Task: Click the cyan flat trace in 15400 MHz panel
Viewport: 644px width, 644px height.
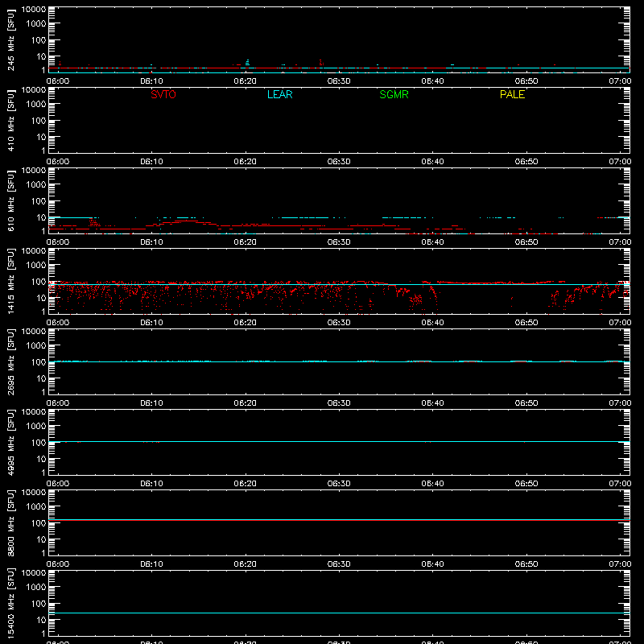Action: [x=339, y=613]
